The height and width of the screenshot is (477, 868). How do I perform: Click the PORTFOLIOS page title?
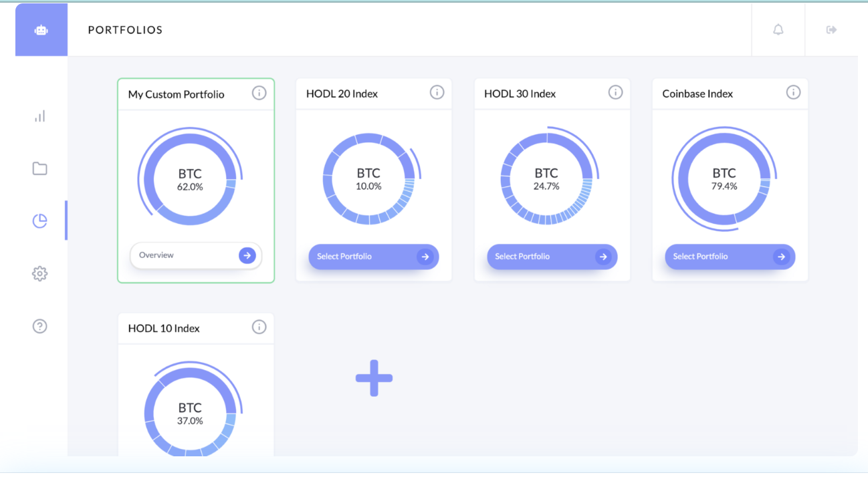(125, 30)
